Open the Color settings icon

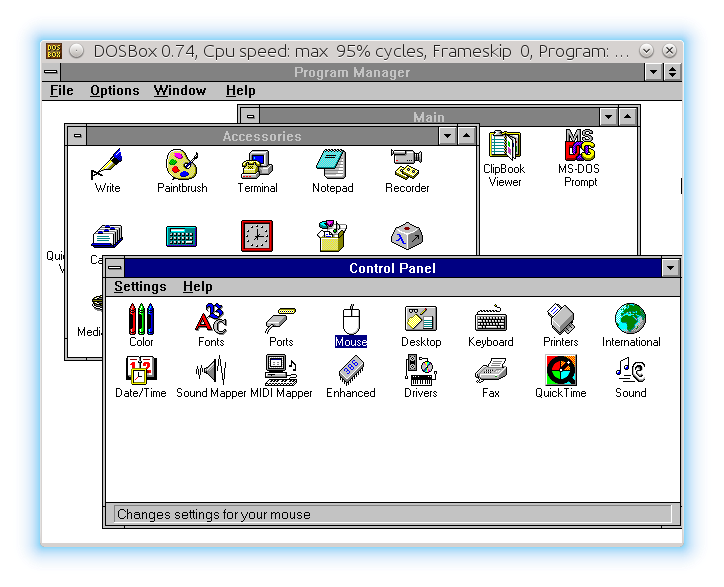[141, 325]
